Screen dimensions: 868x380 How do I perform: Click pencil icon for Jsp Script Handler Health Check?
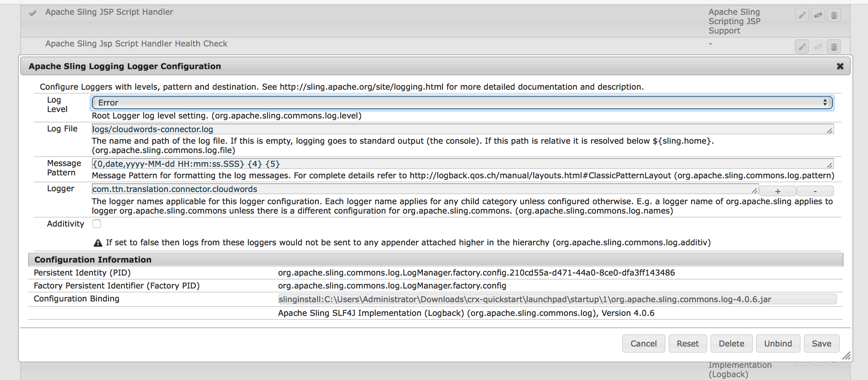point(802,47)
